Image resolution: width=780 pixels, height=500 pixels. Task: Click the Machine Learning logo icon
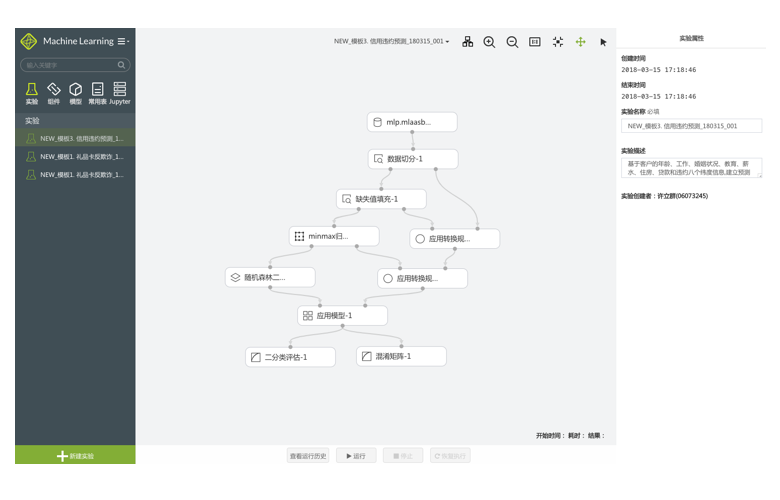point(29,41)
